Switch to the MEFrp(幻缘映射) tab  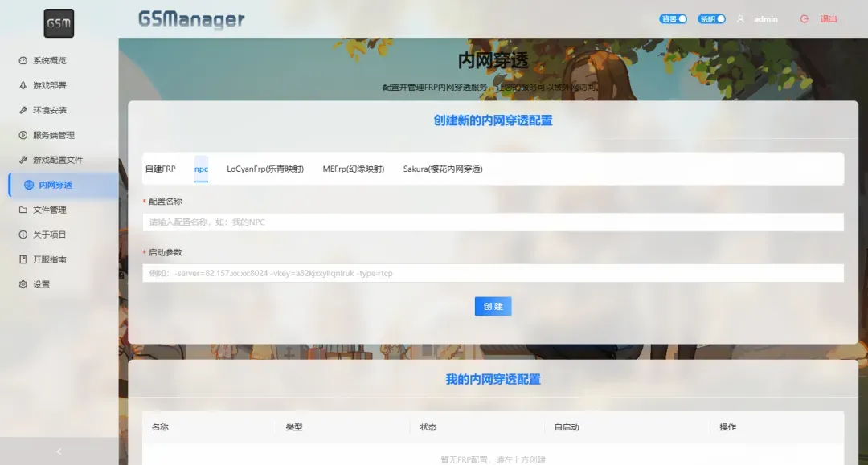coord(353,169)
